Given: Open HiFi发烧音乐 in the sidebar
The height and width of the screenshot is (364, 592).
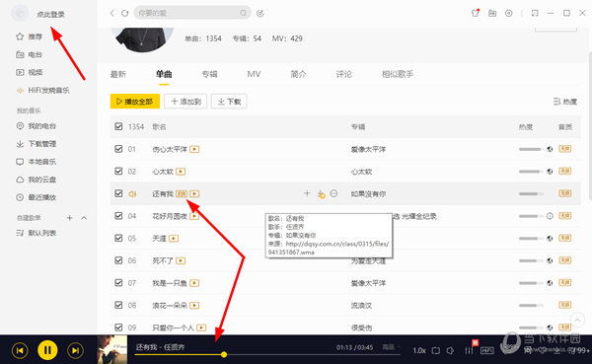Looking at the screenshot, I should point(42,90).
